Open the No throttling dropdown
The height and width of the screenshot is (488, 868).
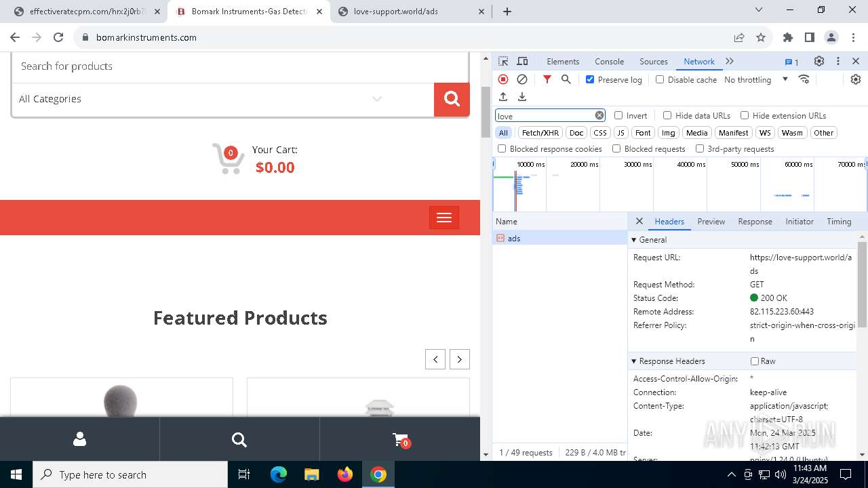[756, 79]
